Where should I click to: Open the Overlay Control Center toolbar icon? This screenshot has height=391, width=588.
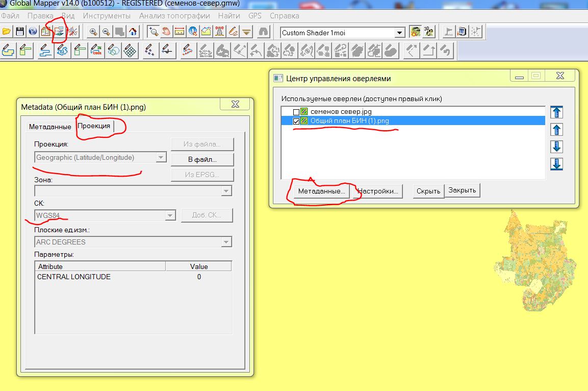60,32
